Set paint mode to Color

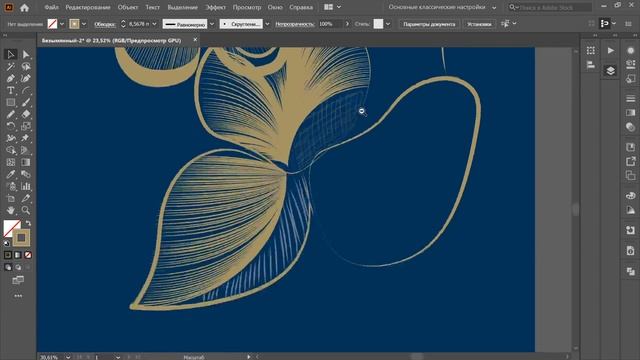[x=8, y=255]
